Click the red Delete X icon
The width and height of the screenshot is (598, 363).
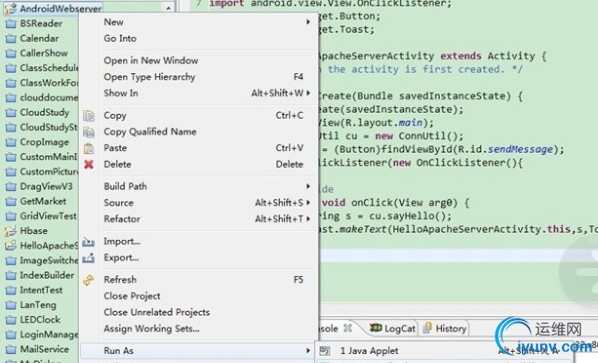(89, 165)
